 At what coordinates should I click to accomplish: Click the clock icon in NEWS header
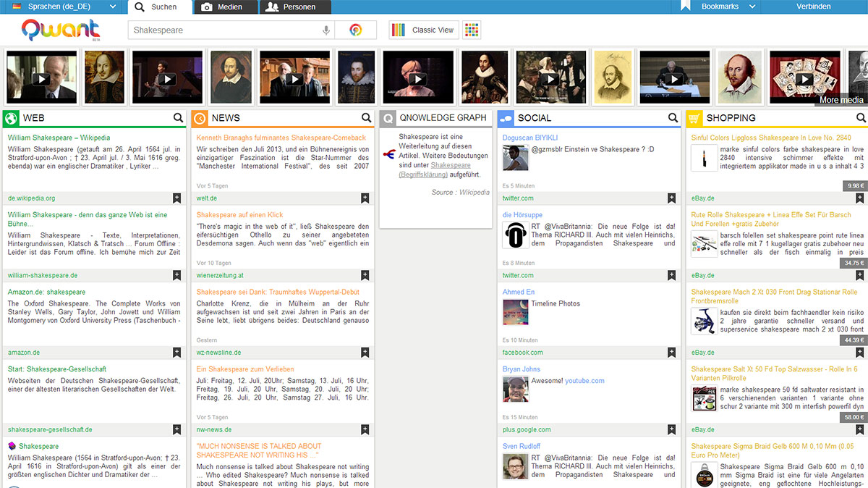(x=199, y=118)
